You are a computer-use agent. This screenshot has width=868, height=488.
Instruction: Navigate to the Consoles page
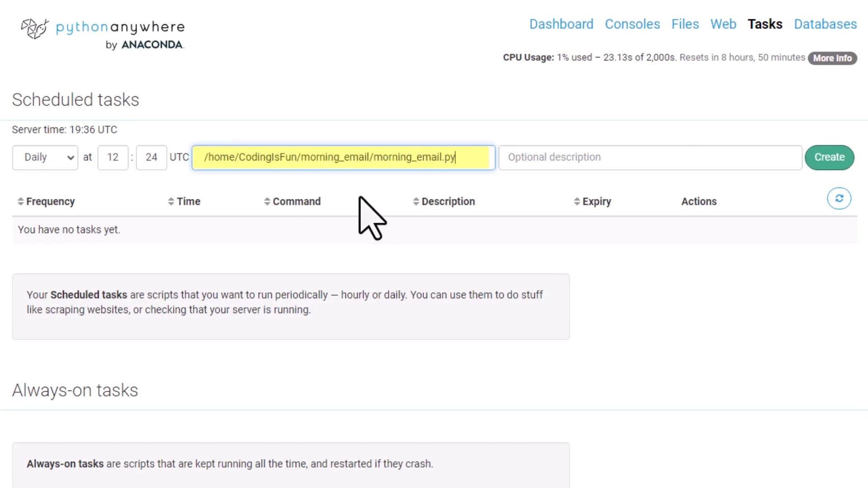pyautogui.click(x=632, y=24)
